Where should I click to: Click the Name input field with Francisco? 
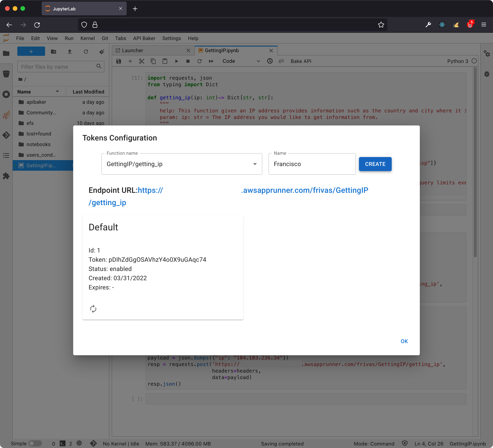click(x=312, y=164)
